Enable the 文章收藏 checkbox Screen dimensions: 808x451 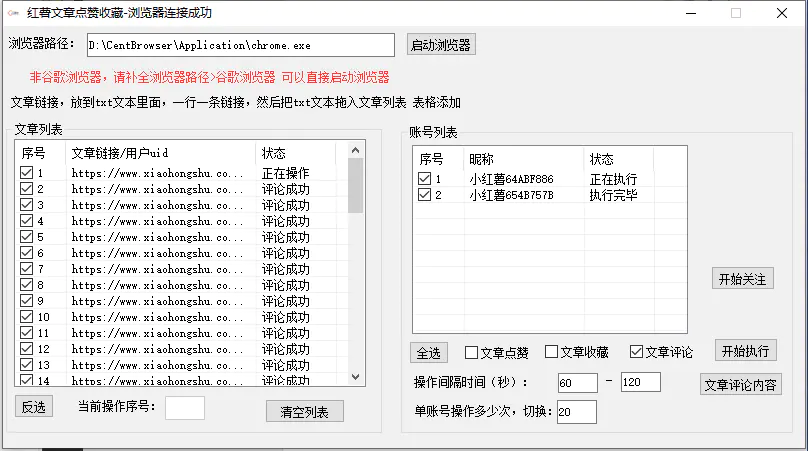tap(552, 352)
